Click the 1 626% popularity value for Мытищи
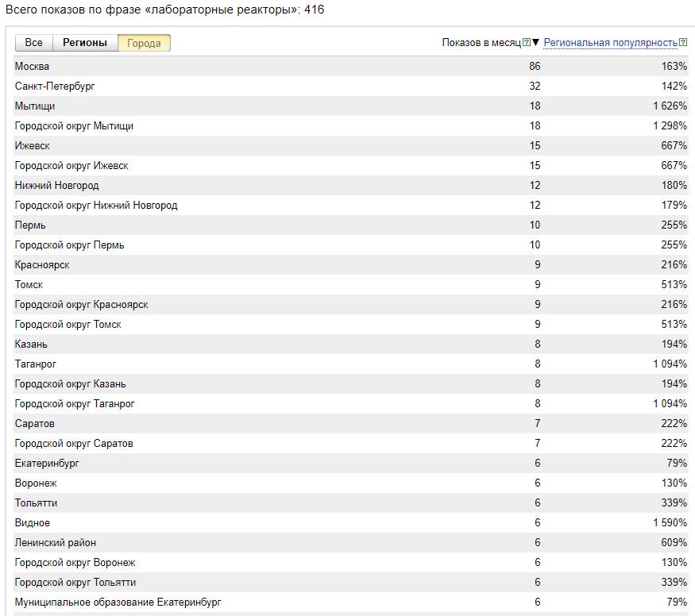This screenshot has width=695, height=616. coord(670,106)
